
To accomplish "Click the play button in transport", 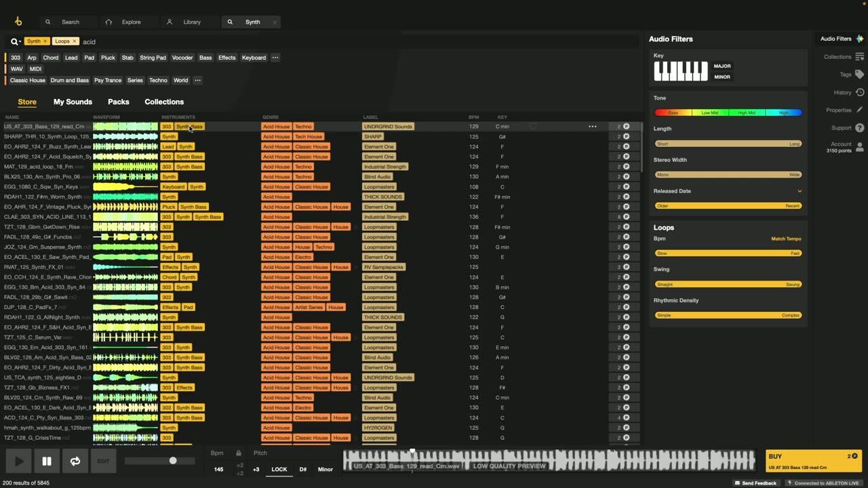I will pos(19,462).
